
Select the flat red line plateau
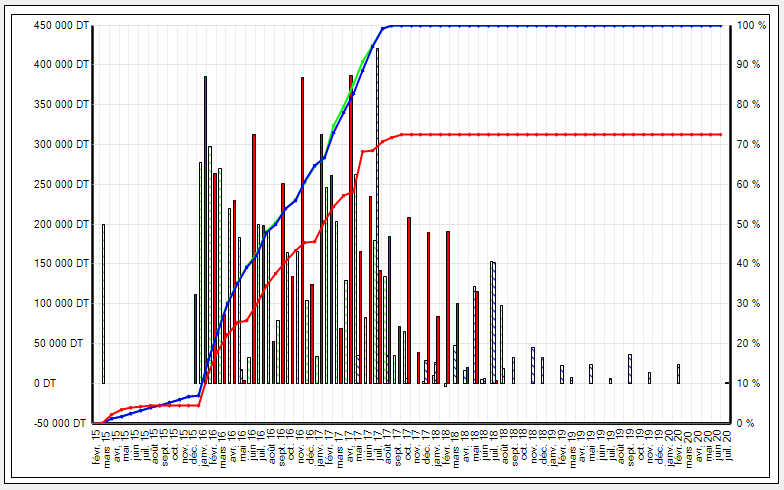[560, 134]
